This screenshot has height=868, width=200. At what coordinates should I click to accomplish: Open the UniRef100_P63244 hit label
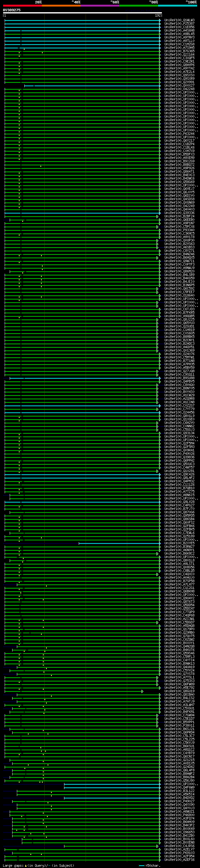(179, 134)
